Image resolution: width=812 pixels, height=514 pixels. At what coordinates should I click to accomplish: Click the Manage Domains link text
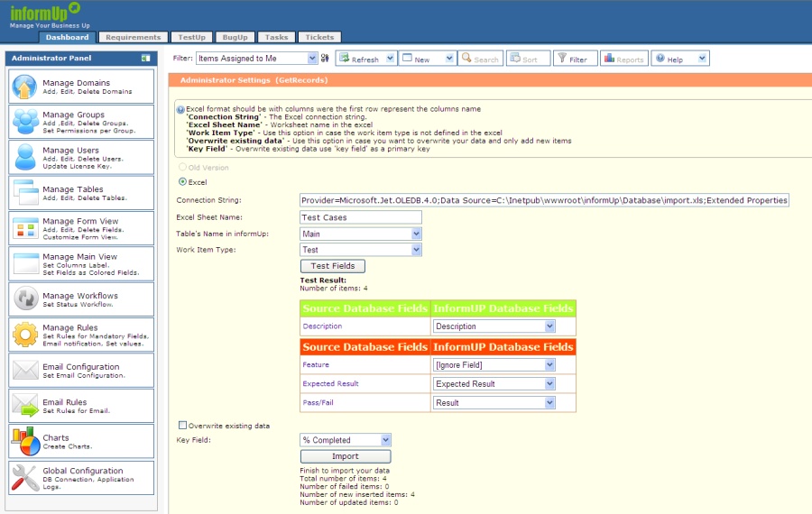click(x=76, y=83)
